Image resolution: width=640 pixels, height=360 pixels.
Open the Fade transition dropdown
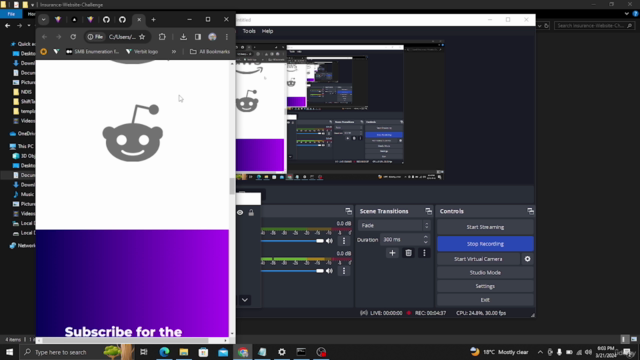[394, 225]
